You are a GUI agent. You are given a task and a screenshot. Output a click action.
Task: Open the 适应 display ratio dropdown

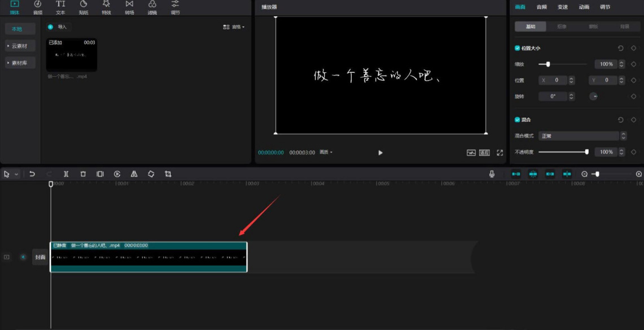click(x=484, y=152)
